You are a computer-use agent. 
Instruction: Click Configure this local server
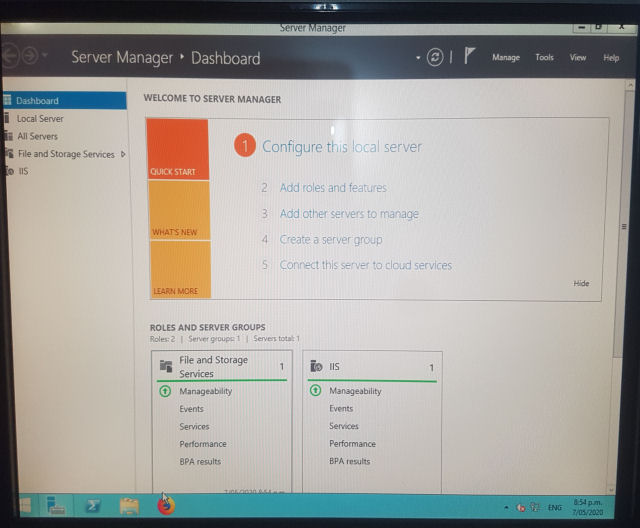click(x=342, y=147)
